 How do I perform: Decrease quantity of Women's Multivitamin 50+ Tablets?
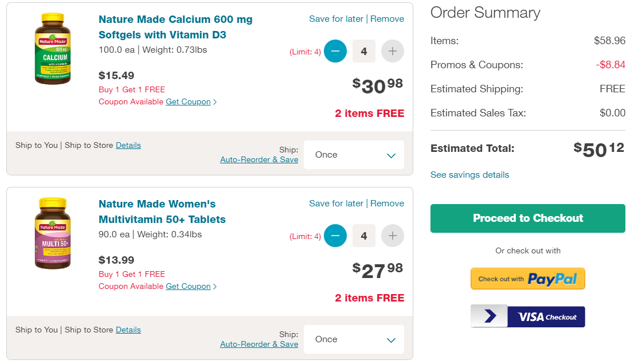point(335,236)
